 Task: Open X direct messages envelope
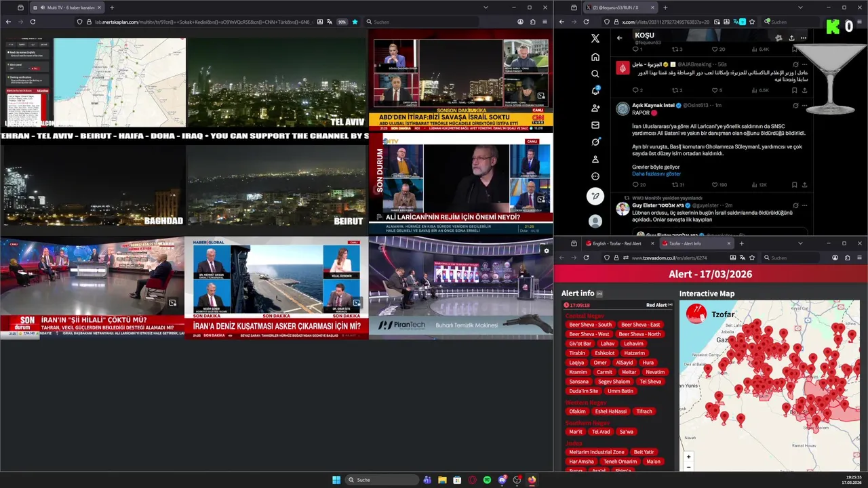tap(595, 125)
